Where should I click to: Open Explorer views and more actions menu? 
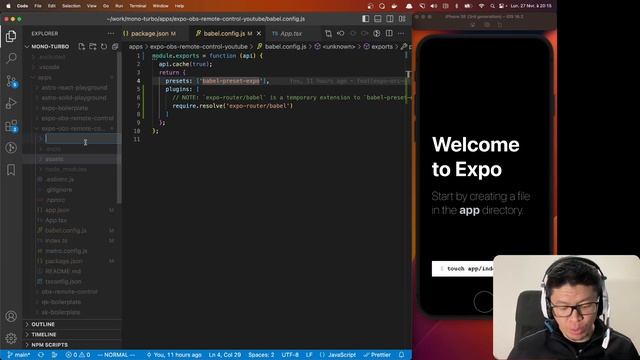(x=111, y=33)
